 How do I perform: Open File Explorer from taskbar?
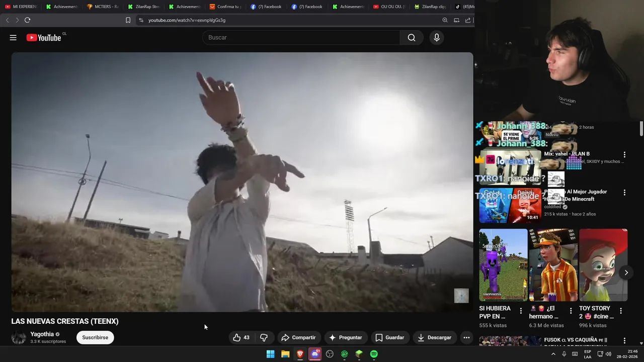(x=285, y=354)
